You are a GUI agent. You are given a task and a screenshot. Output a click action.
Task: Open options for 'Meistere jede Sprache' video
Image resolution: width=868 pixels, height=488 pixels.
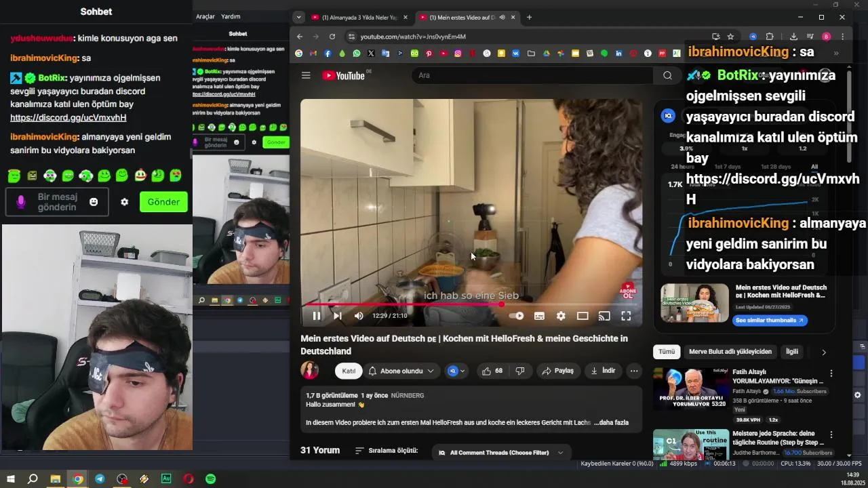831,434
